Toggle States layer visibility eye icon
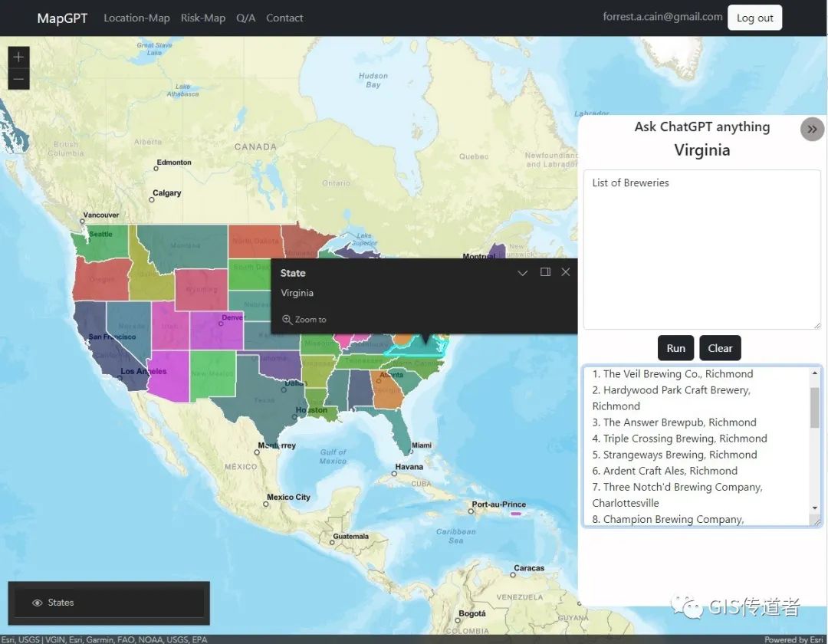Image resolution: width=828 pixels, height=644 pixels. click(x=37, y=603)
